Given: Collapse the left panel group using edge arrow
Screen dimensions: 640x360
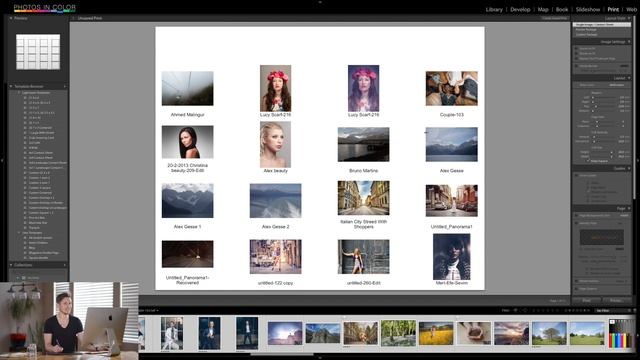Looking at the screenshot, I should point(2,160).
